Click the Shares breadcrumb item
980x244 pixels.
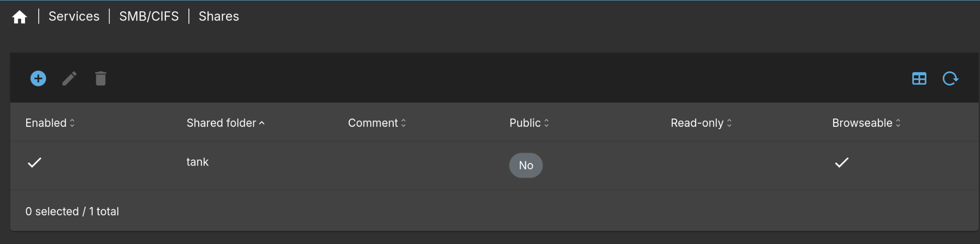pyautogui.click(x=219, y=16)
